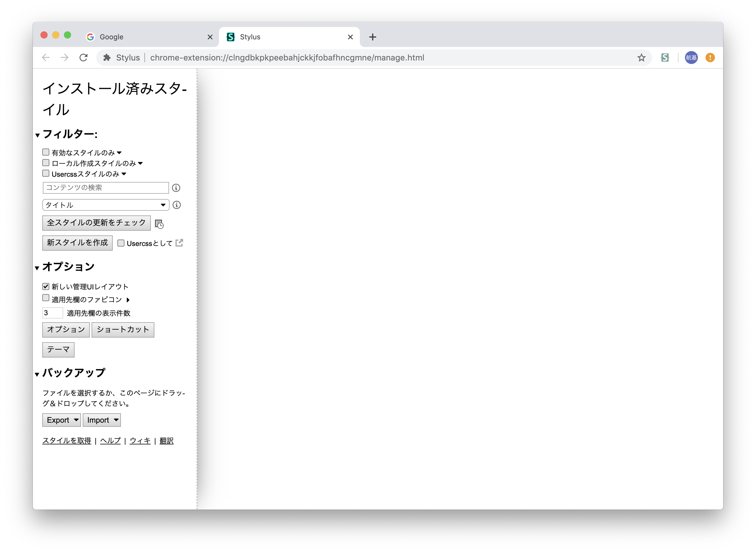Click the Stylus extension toolbar icon

[665, 58]
